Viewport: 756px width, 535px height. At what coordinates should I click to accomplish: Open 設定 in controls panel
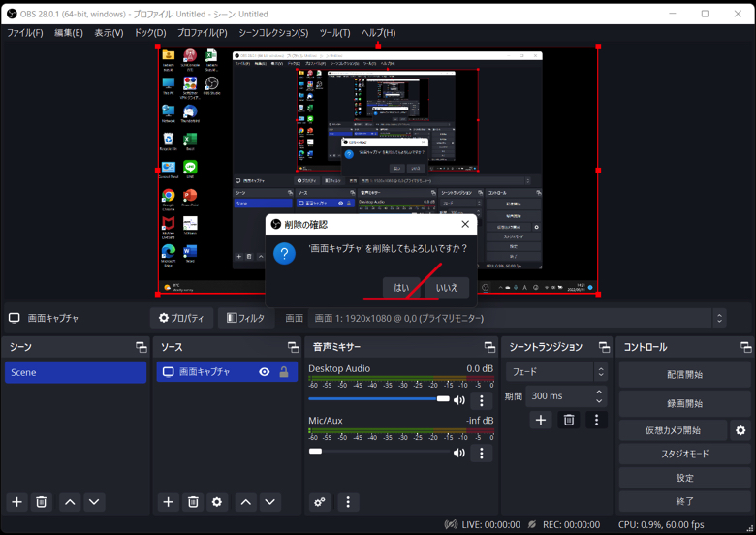684,478
